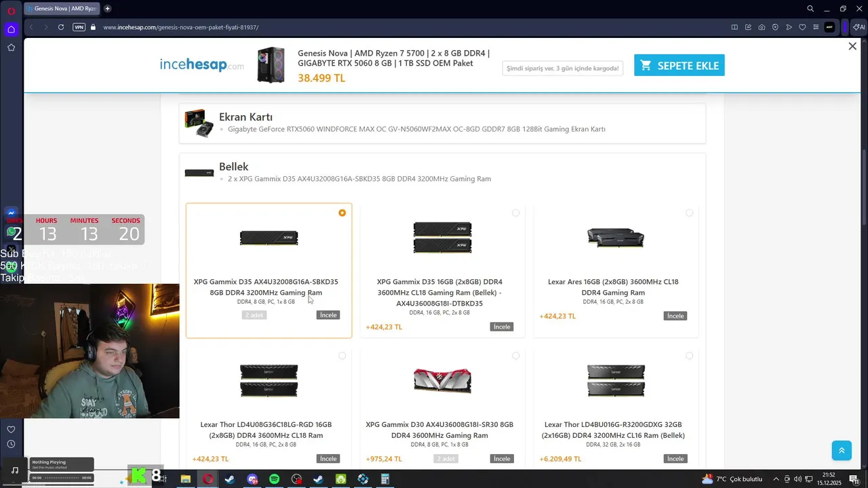Click the browser address bar URL
Viewport: 868px width, 488px height.
click(180, 27)
